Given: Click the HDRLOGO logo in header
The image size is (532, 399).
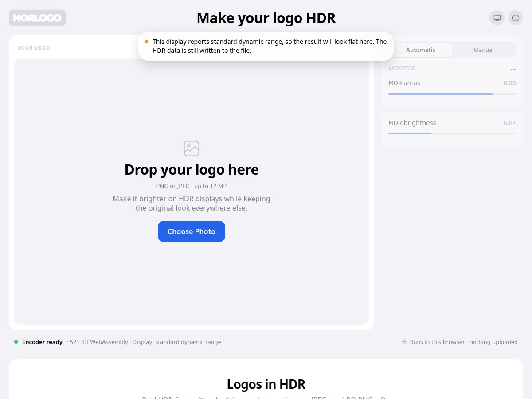Looking at the screenshot, I should [x=37, y=18].
